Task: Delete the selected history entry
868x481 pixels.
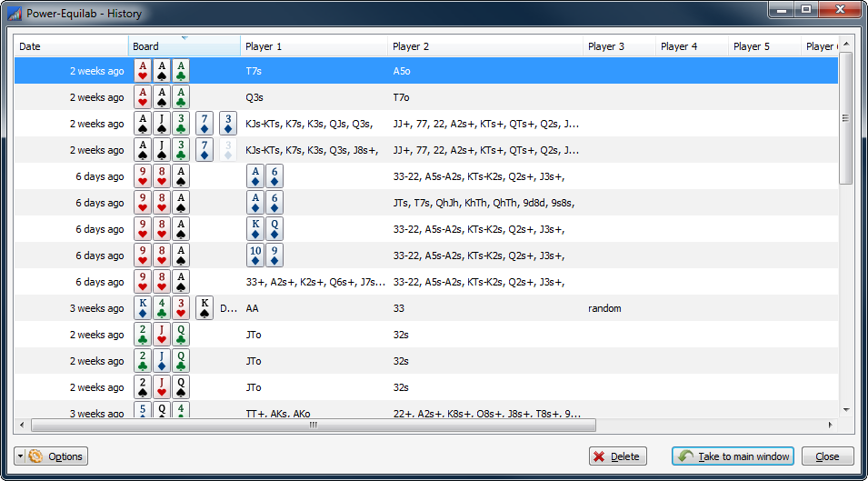Action: pos(618,456)
